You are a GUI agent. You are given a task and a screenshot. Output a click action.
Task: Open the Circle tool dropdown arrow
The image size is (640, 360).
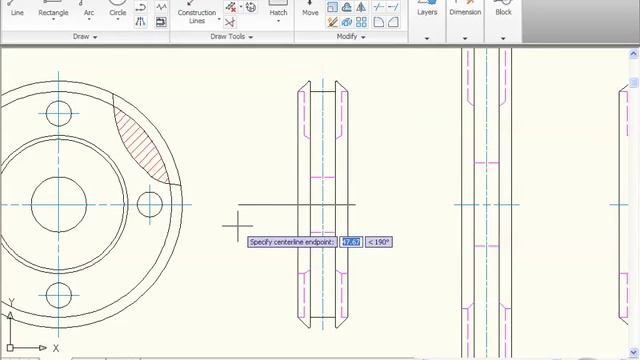[118, 19]
